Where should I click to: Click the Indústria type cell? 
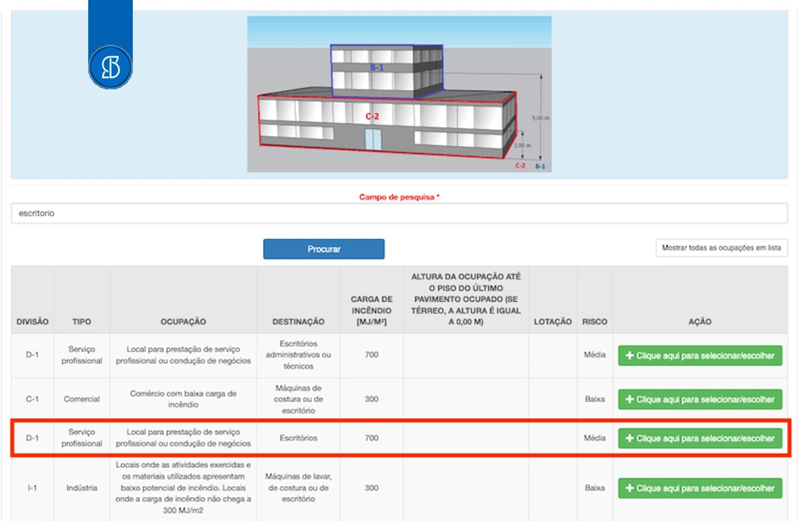point(82,488)
